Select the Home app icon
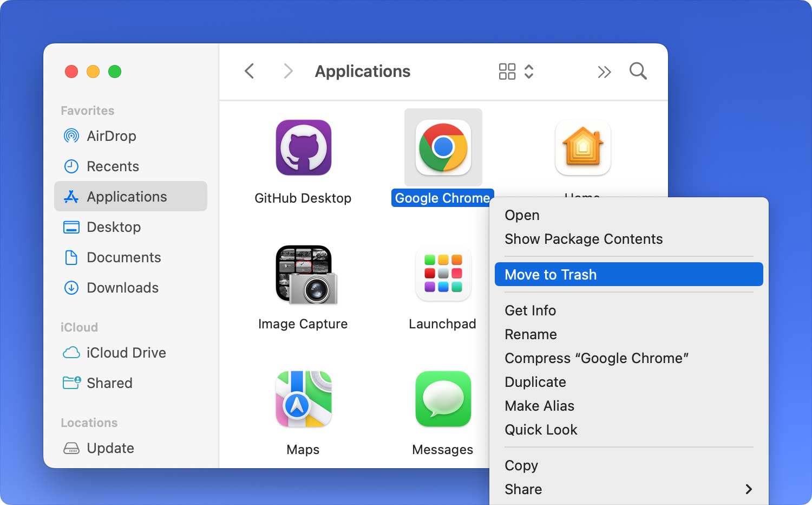The height and width of the screenshot is (505, 812). tap(583, 147)
